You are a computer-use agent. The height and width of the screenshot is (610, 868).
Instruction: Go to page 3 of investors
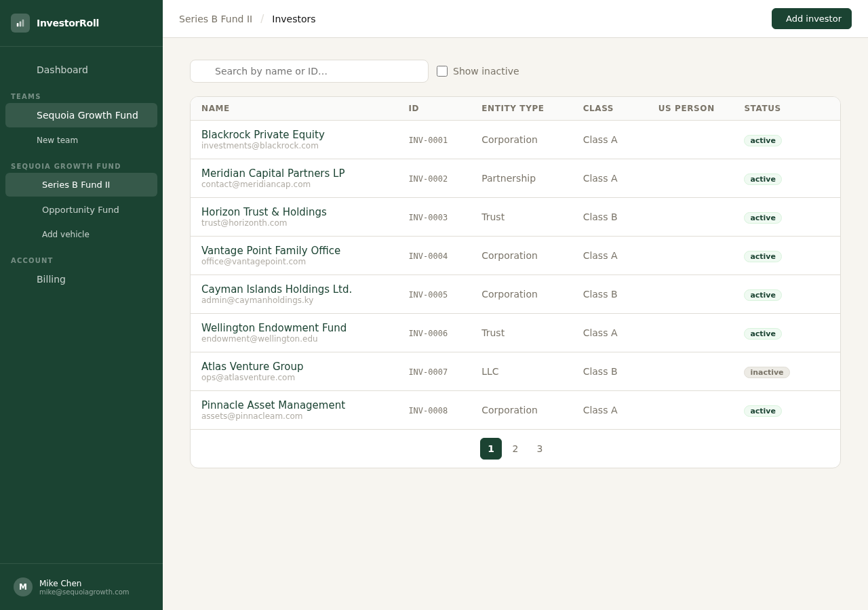539,449
